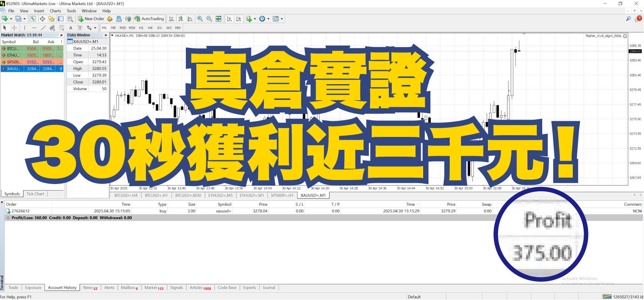Image resolution: width=644 pixels, height=300 pixels.
Task: Sort history by Comment column
Action: click(x=632, y=204)
